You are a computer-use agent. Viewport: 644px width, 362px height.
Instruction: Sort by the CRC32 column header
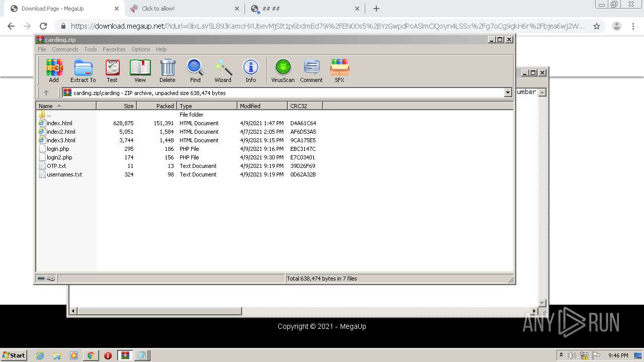305,106
